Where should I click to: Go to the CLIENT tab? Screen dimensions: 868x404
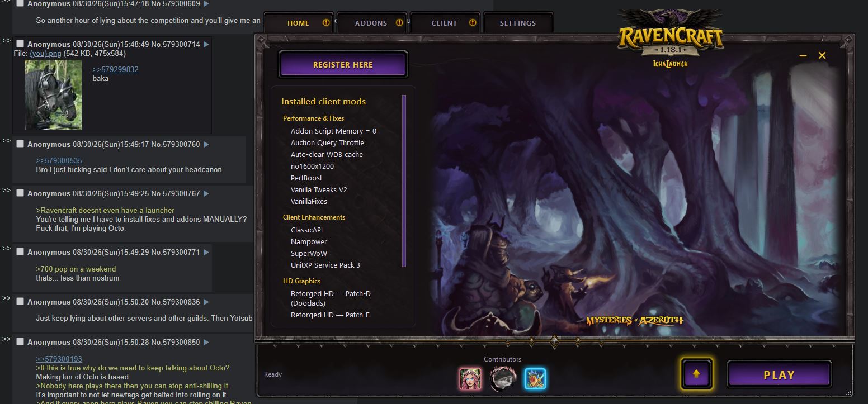pos(445,23)
